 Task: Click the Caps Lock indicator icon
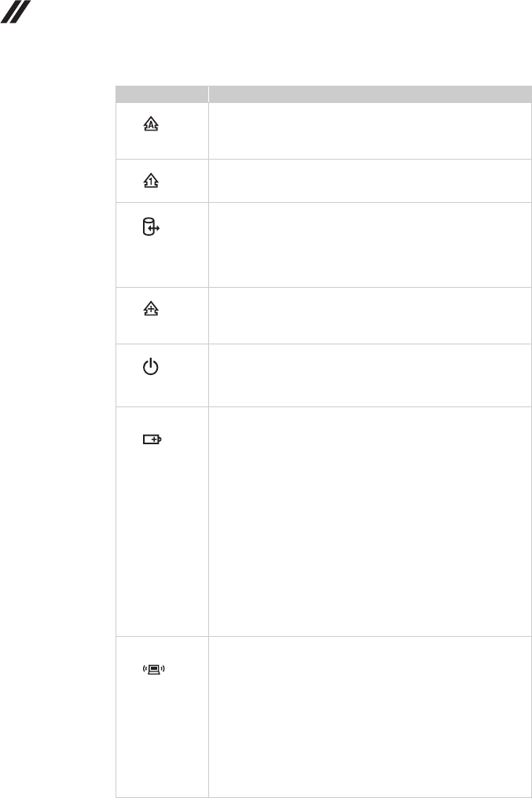[x=150, y=124]
